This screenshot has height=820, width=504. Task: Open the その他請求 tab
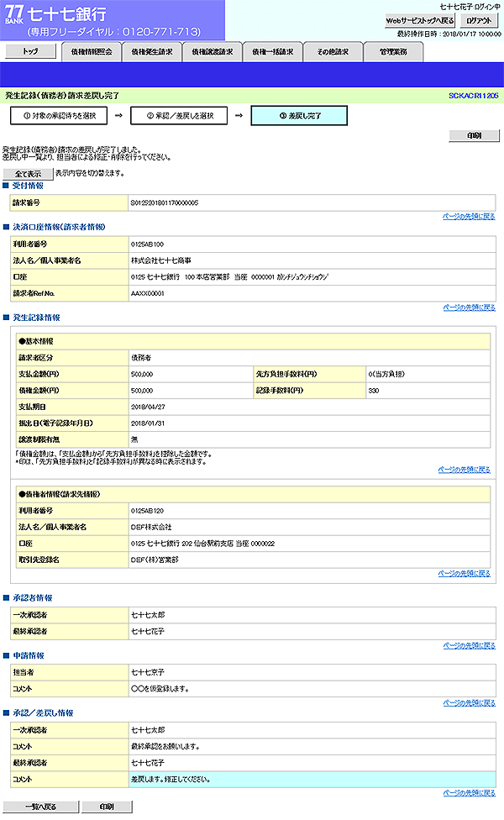point(333,52)
